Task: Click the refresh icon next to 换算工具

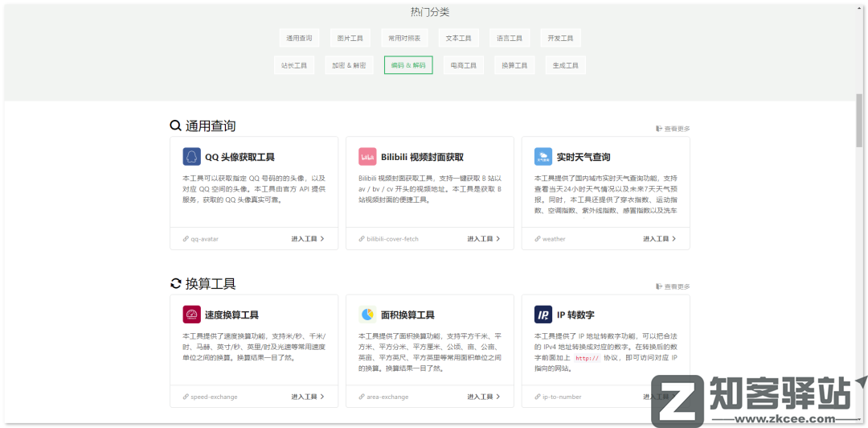Action: tap(175, 284)
